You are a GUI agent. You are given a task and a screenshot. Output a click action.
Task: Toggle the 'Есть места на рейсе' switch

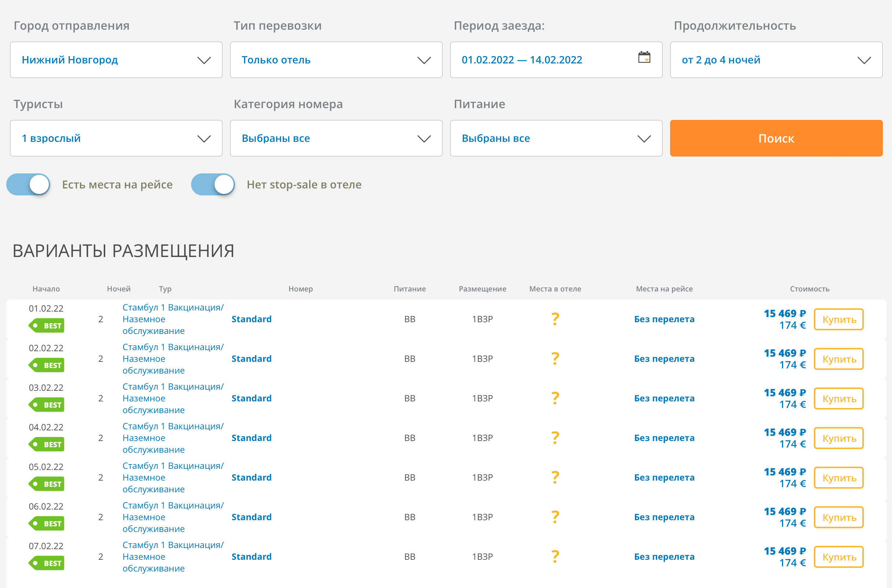[29, 184]
